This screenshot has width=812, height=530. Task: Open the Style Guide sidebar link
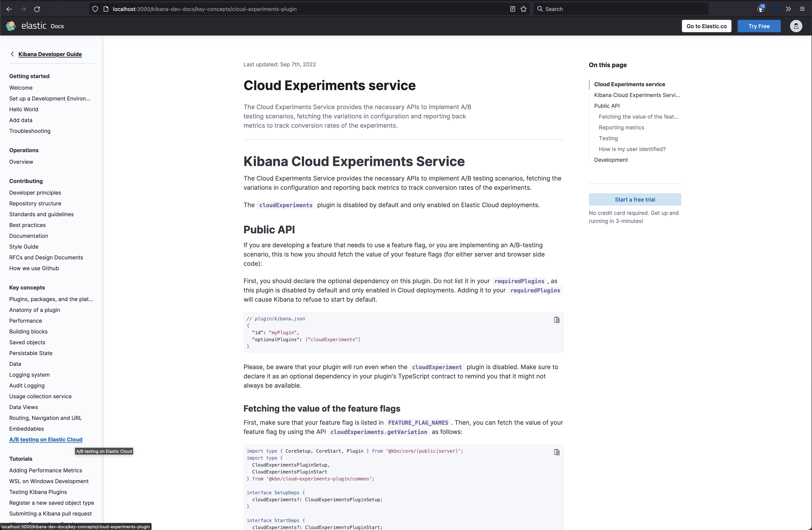(24, 246)
